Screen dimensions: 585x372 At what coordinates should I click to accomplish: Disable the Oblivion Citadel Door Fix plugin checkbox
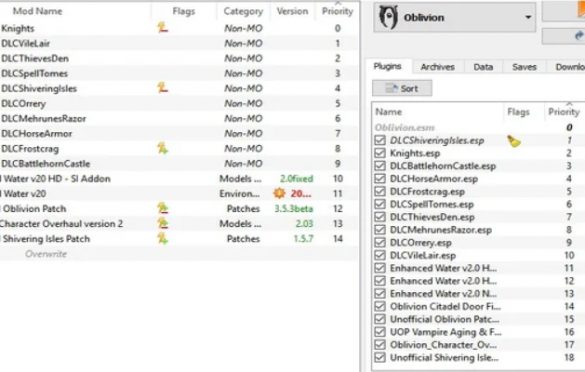380,306
